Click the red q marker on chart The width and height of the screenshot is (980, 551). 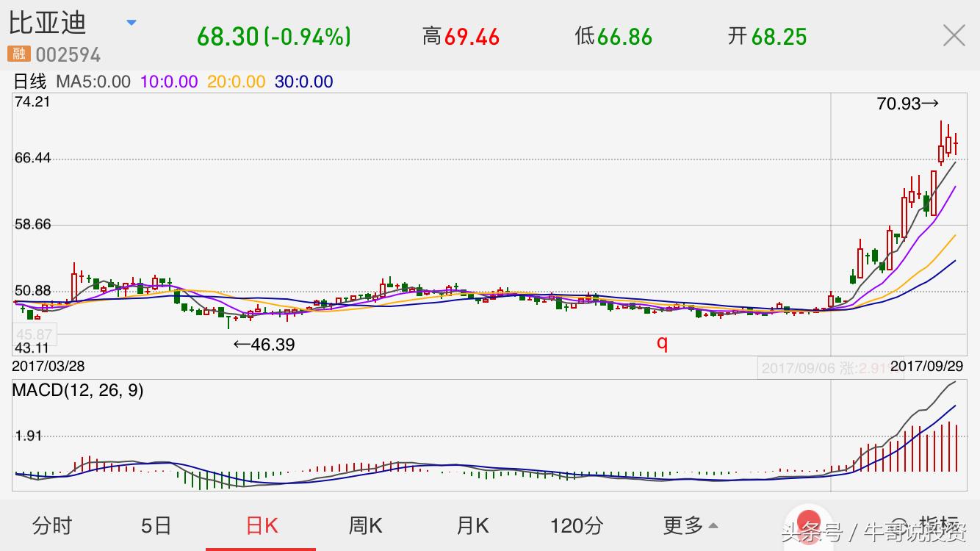(x=662, y=342)
